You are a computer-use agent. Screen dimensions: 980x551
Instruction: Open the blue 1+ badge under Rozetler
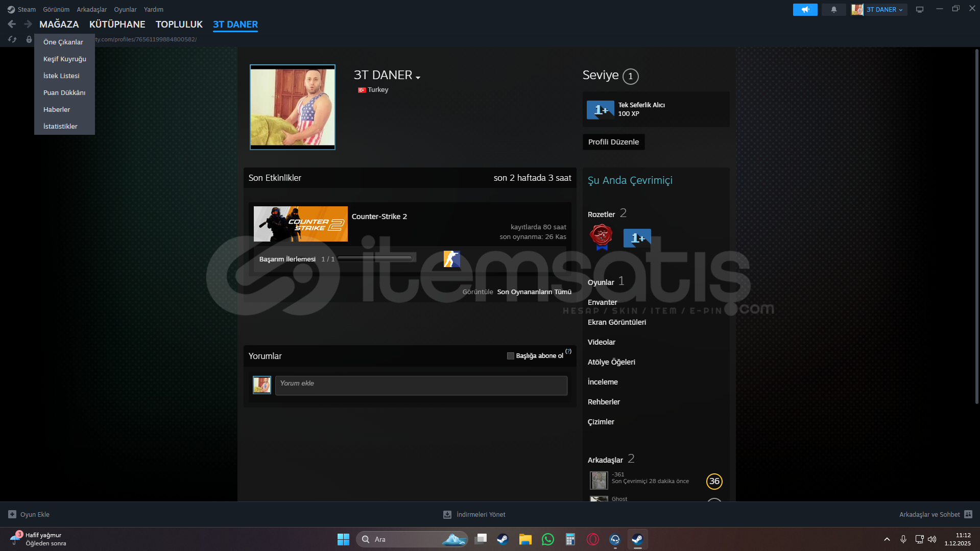point(637,238)
